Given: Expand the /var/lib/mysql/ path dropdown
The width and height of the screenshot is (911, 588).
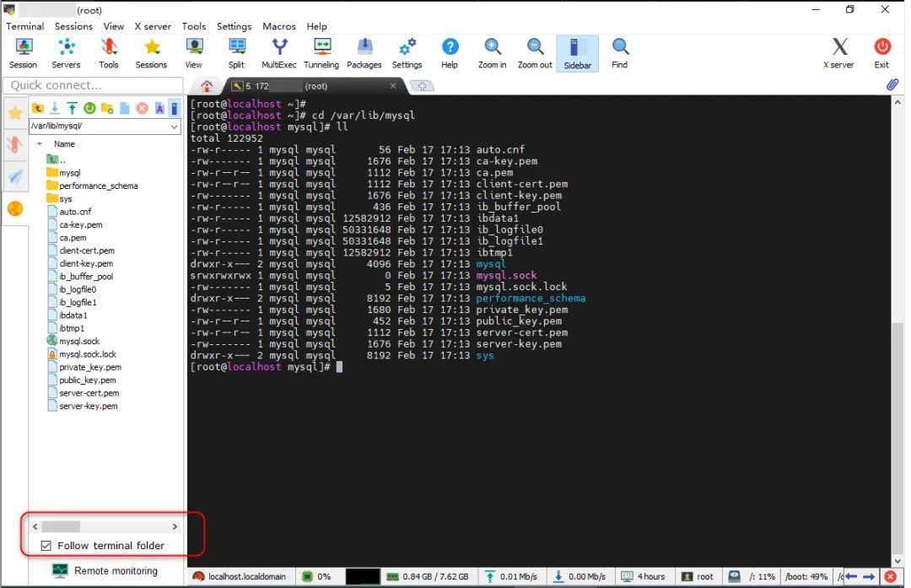Looking at the screenshot, I should (174, 126).
